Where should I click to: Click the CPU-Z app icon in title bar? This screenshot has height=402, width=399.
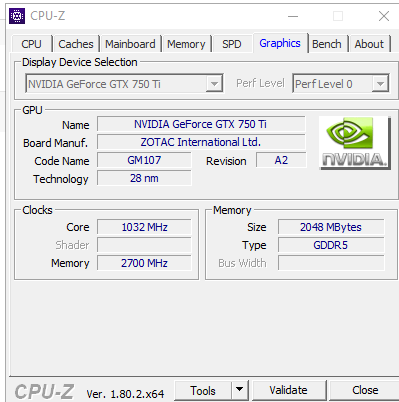pyautogui.click(x=17, y=16)
